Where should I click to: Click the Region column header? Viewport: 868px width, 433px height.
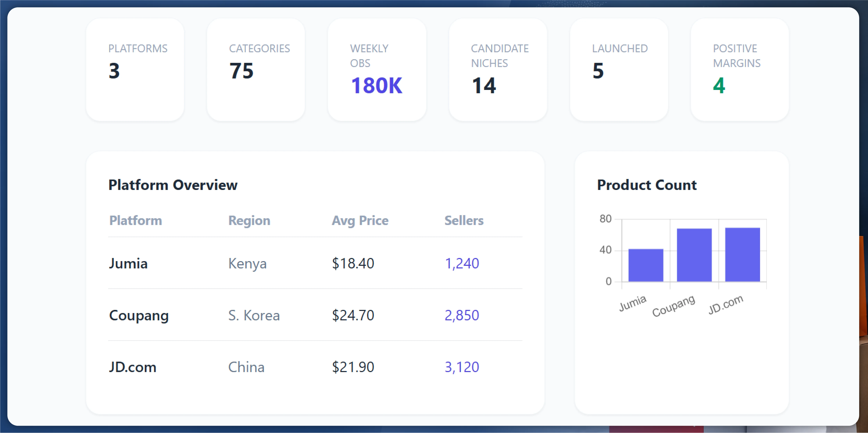pyautogui.click(x=249, y=221)
